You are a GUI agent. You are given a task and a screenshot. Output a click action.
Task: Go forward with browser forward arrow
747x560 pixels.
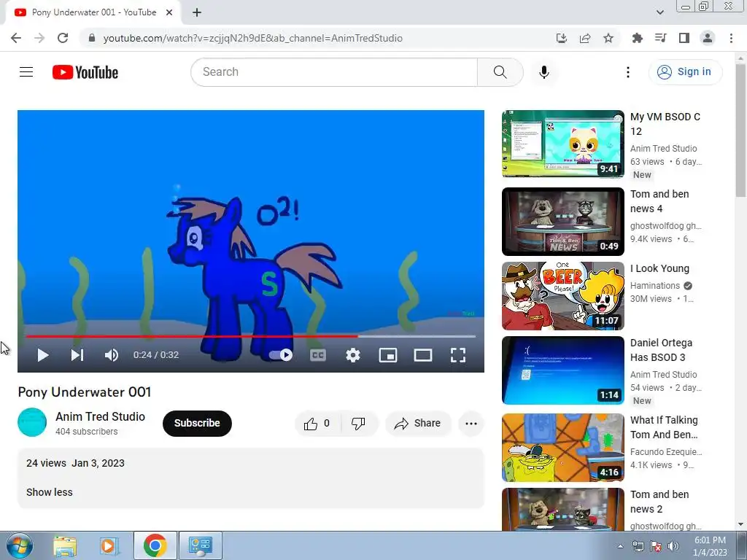click(39, 38)
